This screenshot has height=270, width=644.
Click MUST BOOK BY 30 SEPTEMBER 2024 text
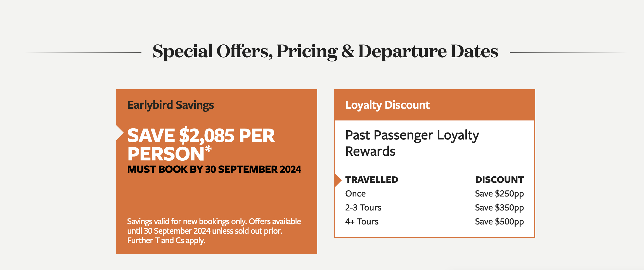click(x=214, y=169)
